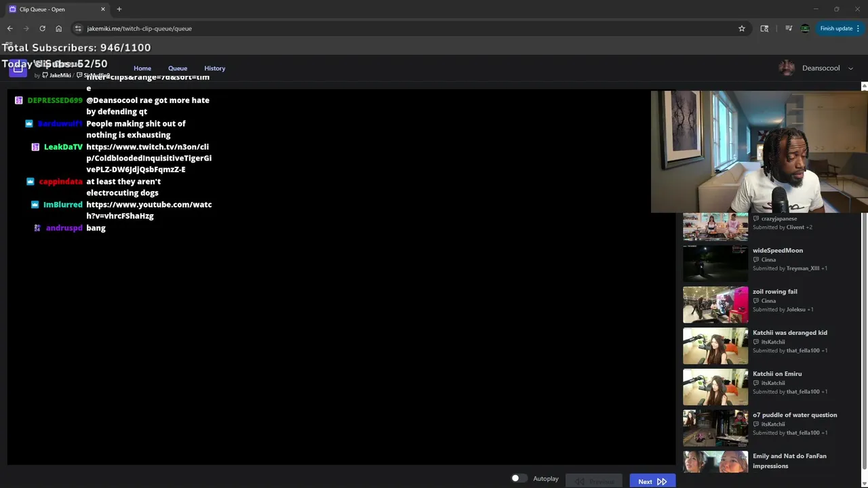Reload the page with the refresh icon

42,28
